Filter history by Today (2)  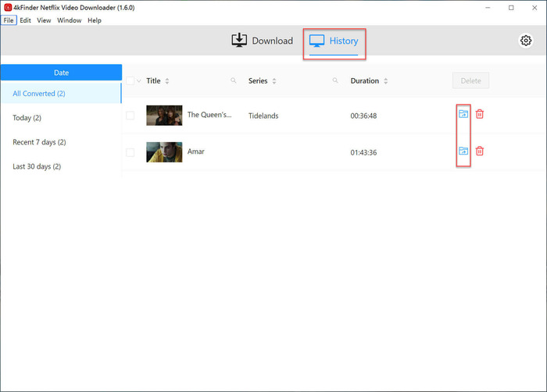click(27, 118)
